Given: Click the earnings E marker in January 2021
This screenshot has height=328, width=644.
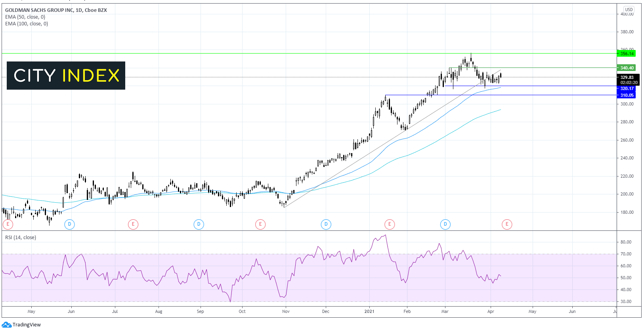Looking at the screenshot, I should (x=389, y=224).
